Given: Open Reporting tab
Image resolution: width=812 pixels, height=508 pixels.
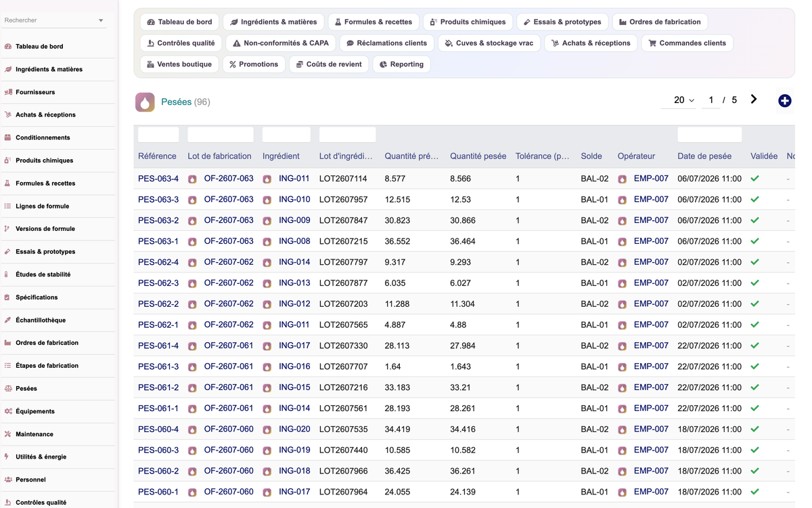Looking at the screenshot, I should tap(401, 64).
